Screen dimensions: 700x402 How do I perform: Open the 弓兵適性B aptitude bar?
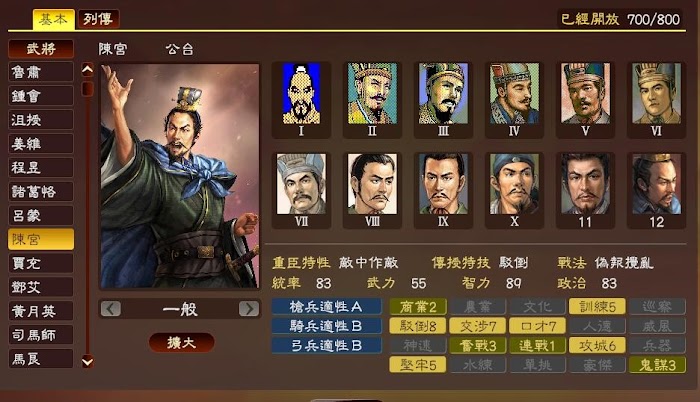[326, 346]
